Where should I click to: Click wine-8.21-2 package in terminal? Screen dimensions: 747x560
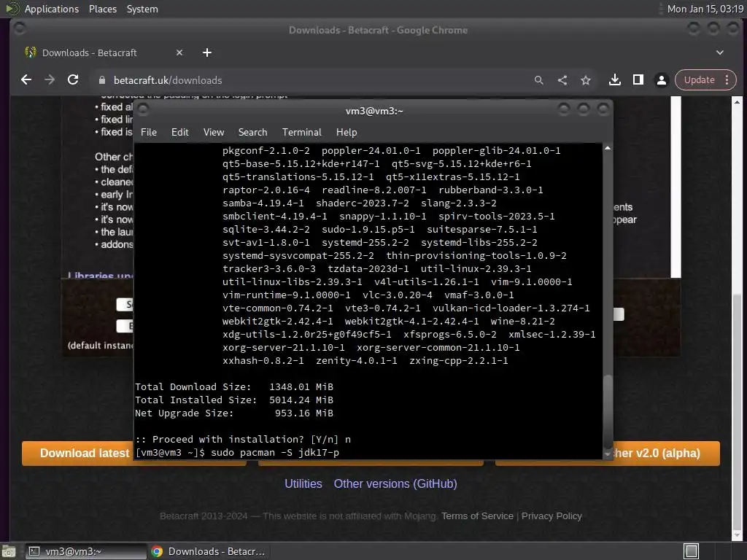(522, 321)
